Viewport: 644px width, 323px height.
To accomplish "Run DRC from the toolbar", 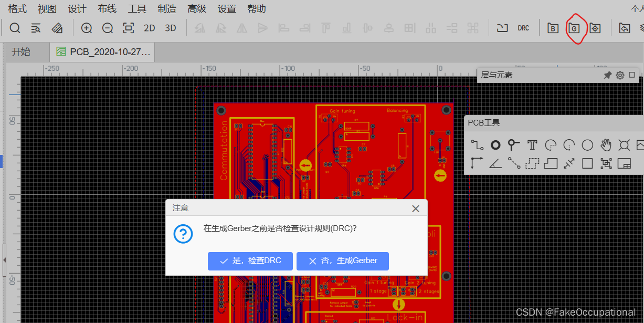I will point(523,28).
